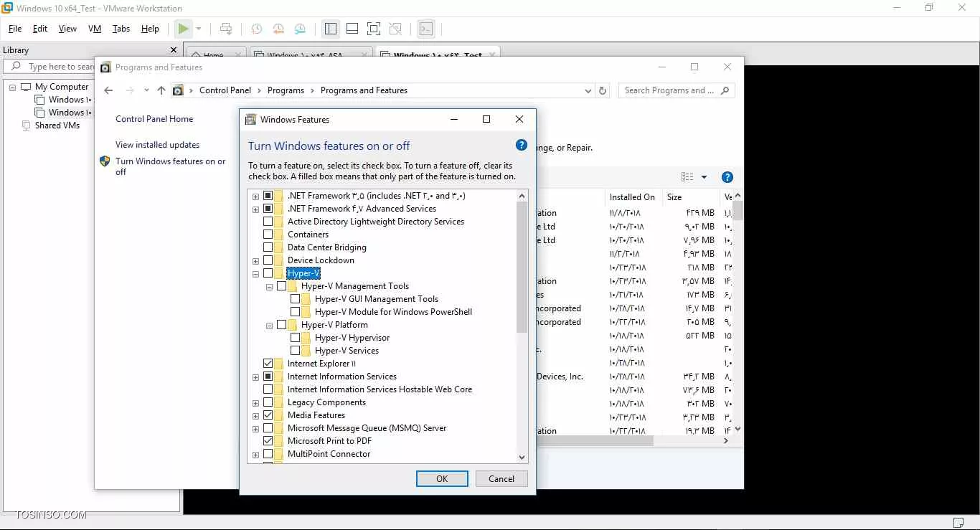Enter full screen mode from the toolbar
Viewport: 980px width, 530px height.
[x=374, y=29]
